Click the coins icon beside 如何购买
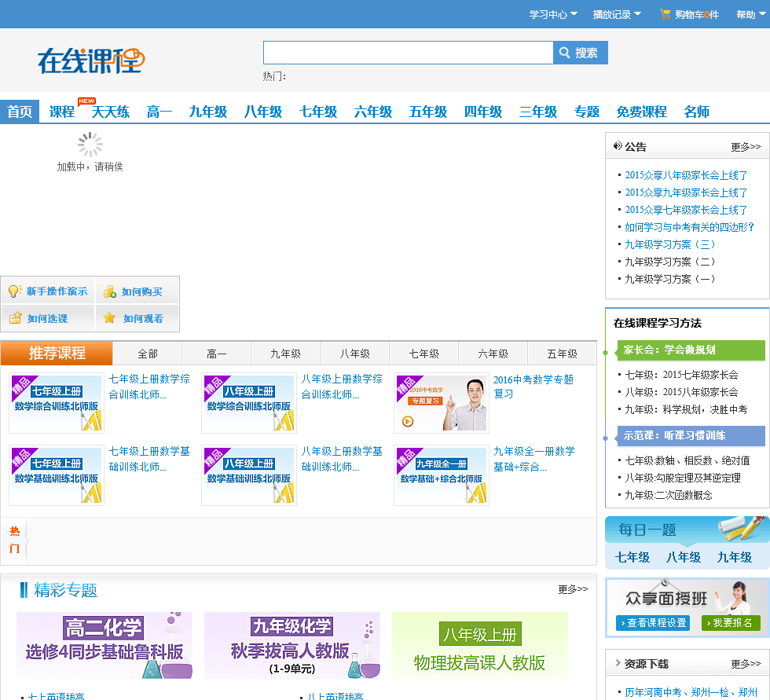770x700 pixels. (110, 291)
